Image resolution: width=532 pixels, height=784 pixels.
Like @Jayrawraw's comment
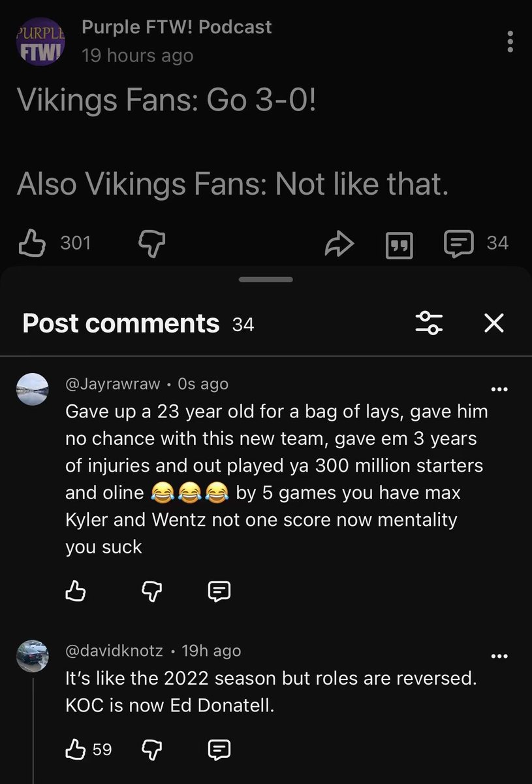click(x=77, y=591)
